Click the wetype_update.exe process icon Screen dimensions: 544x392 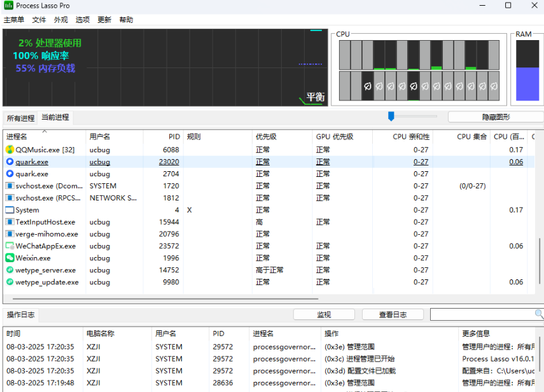[10, 282]
